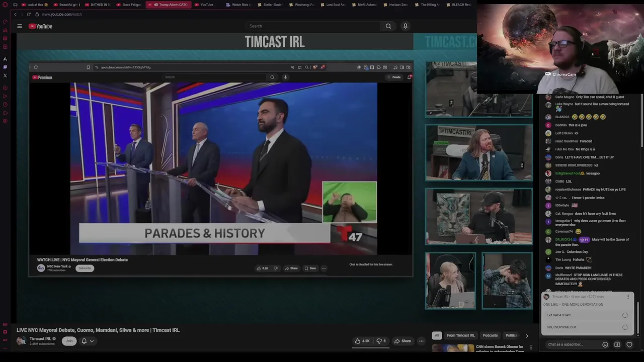
Task: Switch to the 'Beautiful girl' browser tab
Action: click(66, 5)
